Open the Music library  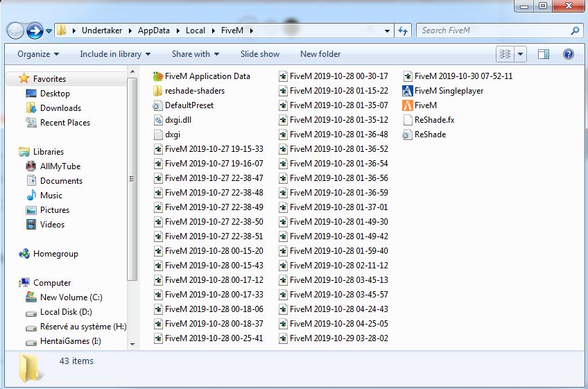coord(51,196)
